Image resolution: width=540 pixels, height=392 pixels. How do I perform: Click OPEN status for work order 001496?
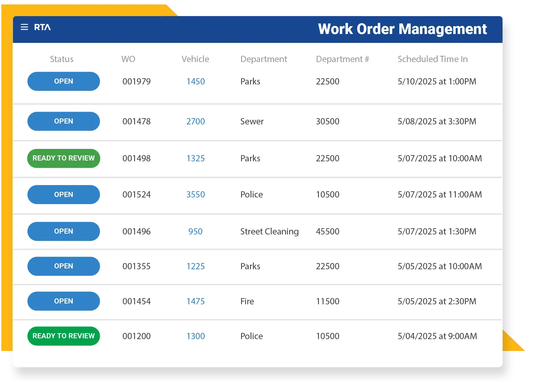click(x=64, y=231)
